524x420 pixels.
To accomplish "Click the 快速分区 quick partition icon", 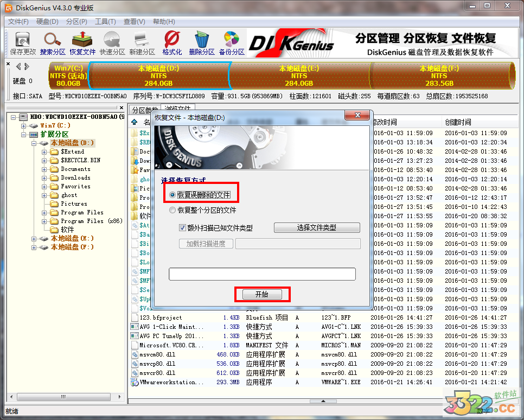I will pos(112,43).
